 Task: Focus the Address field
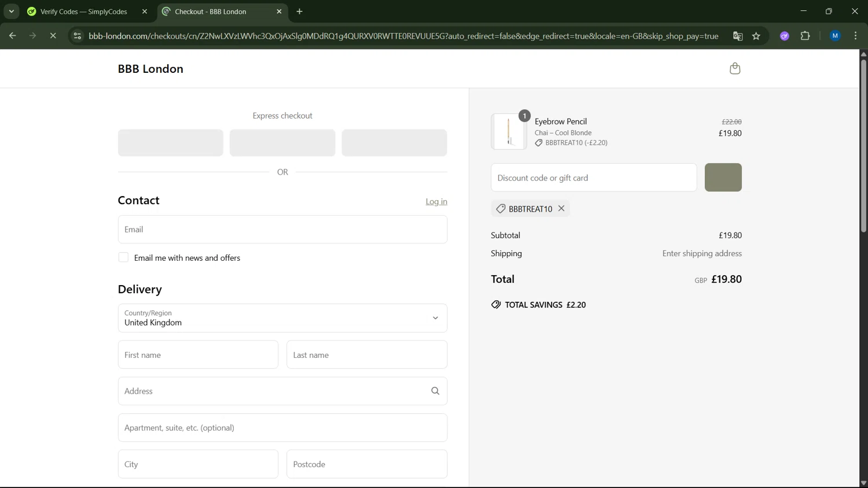coord(282,391)
